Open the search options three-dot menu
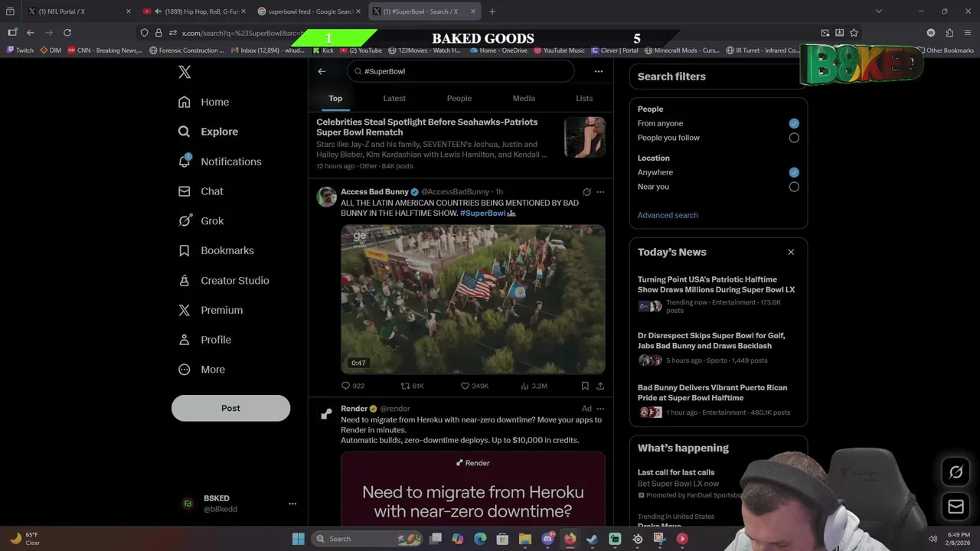Viewport: 980px width, 551px height. [x=599, y=71]
